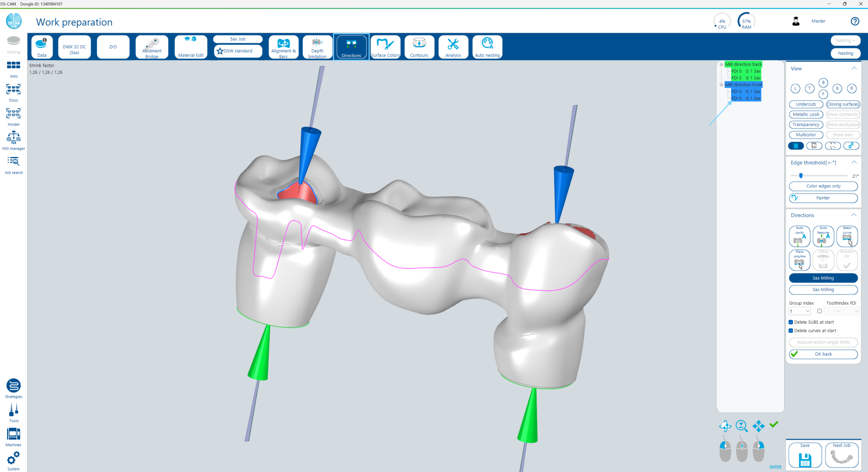Collapse the Edge threshold panel

[x=854, y=162]
